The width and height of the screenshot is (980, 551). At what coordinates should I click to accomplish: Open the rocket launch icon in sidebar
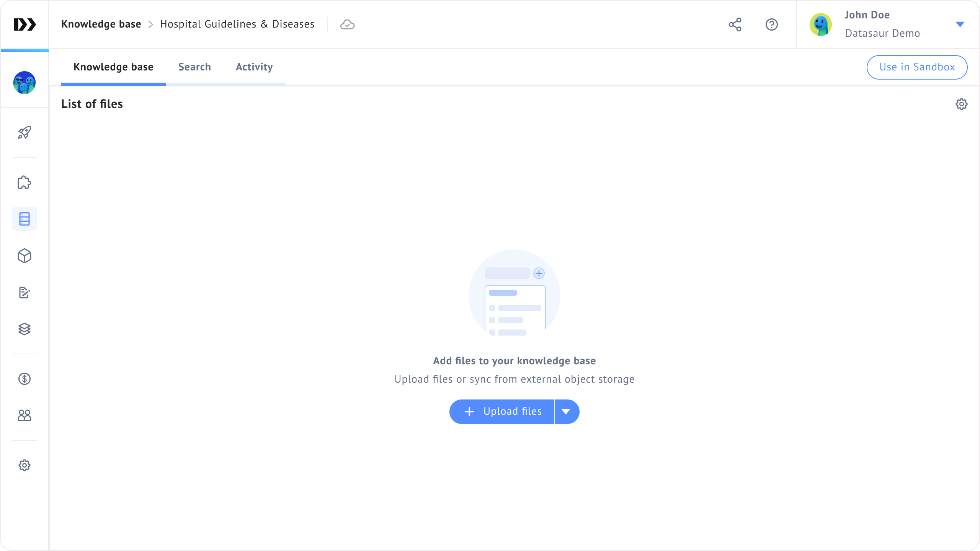[24, 132]
